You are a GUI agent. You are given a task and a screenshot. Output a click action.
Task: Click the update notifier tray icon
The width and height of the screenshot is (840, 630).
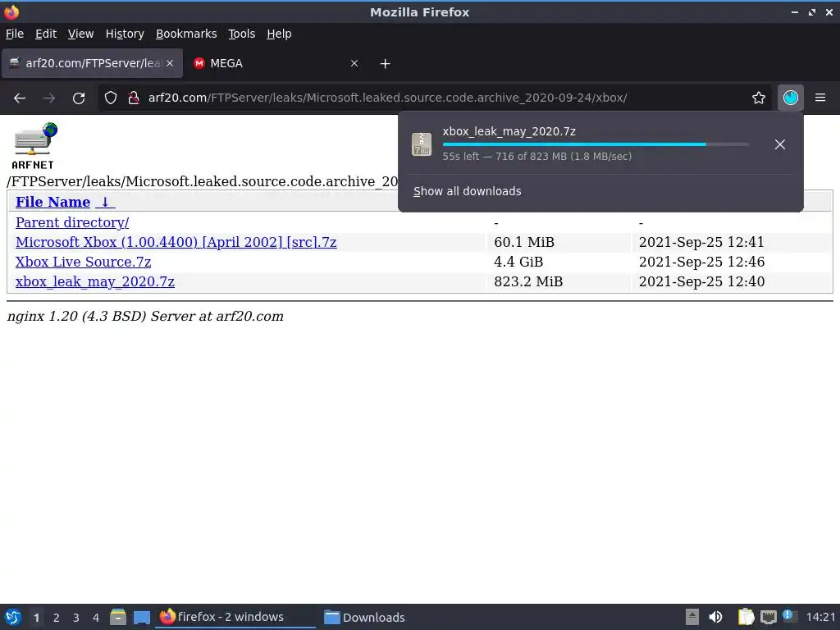(x=789, y=616)
